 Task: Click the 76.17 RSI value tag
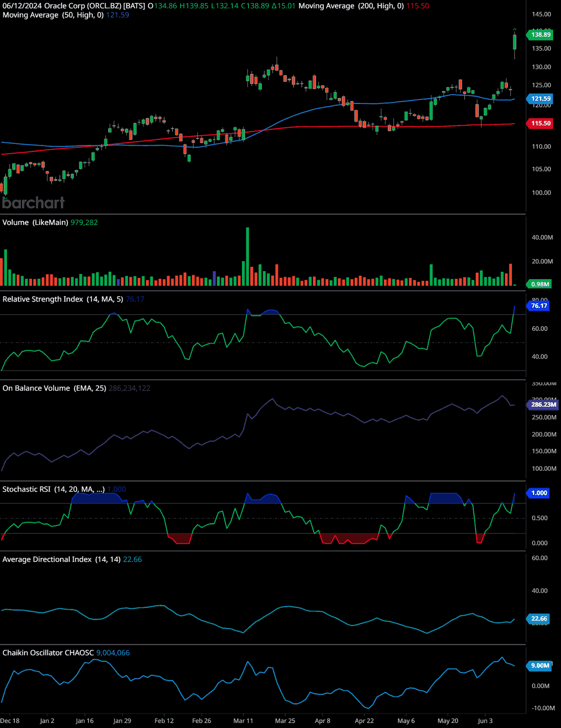coord(539,306)
